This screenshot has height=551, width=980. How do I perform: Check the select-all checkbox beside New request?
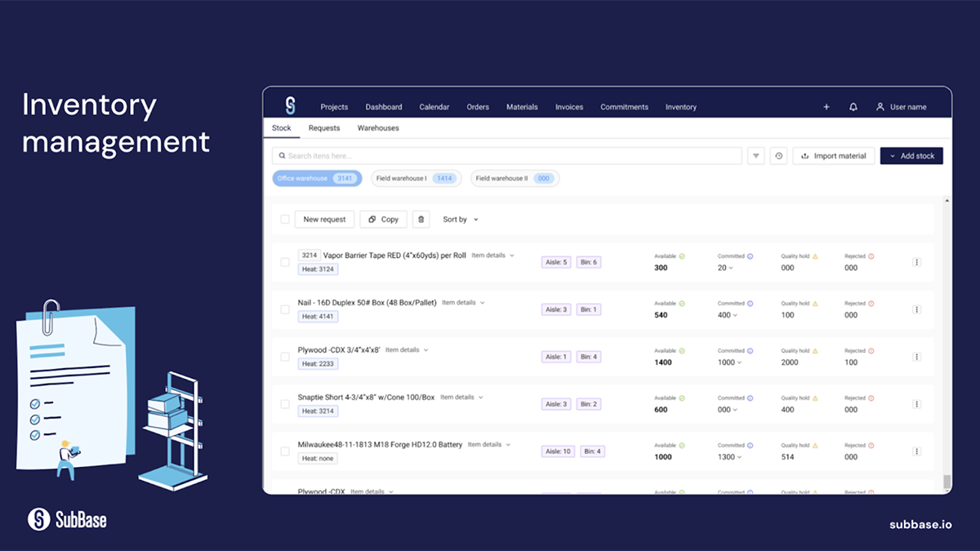tap(285, 219)
